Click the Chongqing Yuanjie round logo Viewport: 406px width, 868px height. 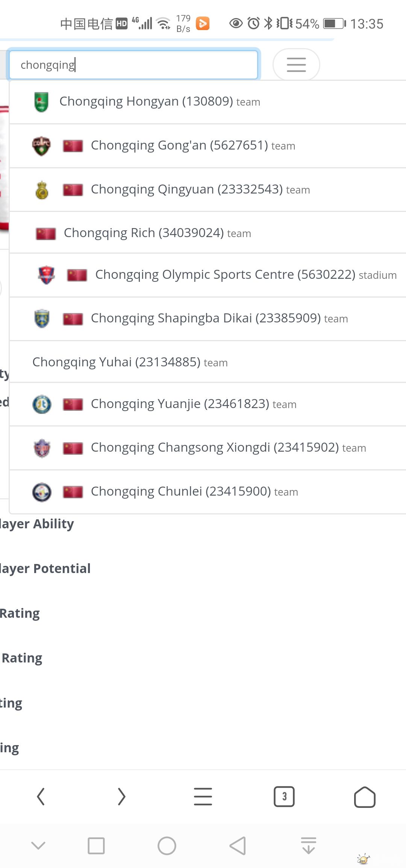coord(42,404)
